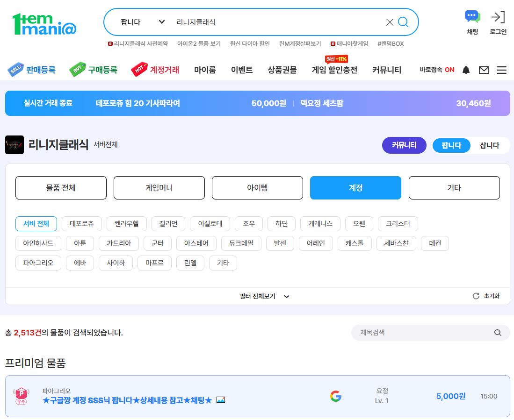Filter by 켄라우헬 server
Viewport: 514px width, 420px height.
[x=127, y=224]
